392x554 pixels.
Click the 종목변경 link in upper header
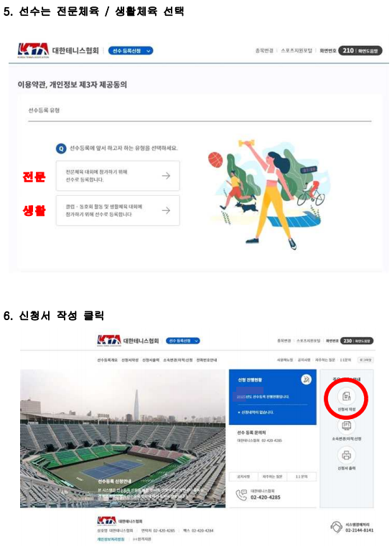[x=264, y=51]
